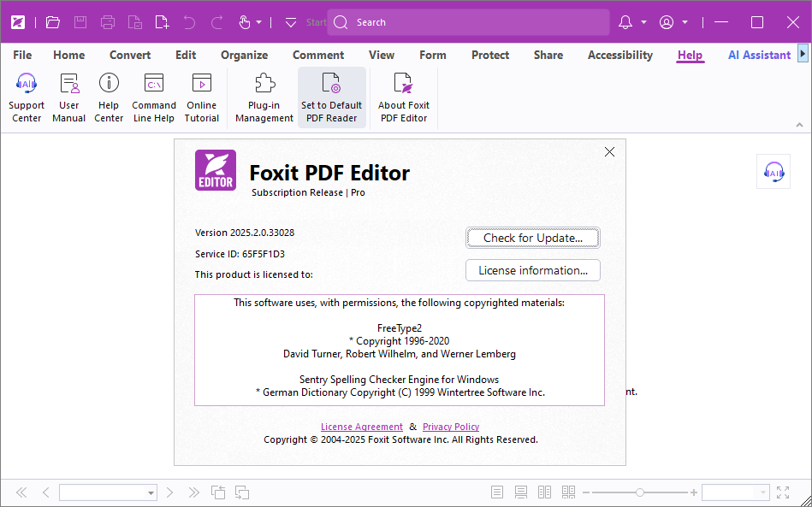
Task: Launch the Online Tutorial
Action: point(201,97)
